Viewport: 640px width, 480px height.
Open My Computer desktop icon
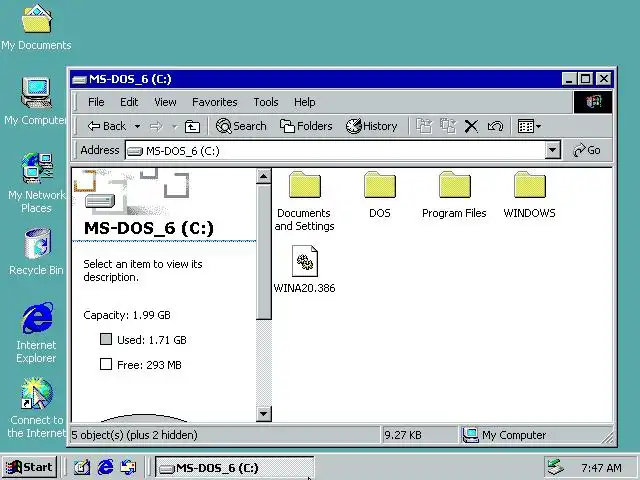pos(36,101)
